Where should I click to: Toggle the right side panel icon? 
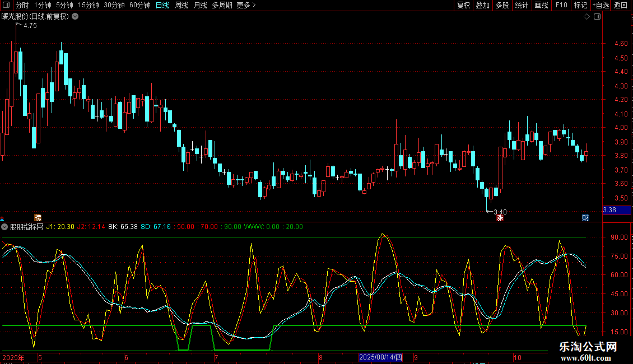(597, 17)
